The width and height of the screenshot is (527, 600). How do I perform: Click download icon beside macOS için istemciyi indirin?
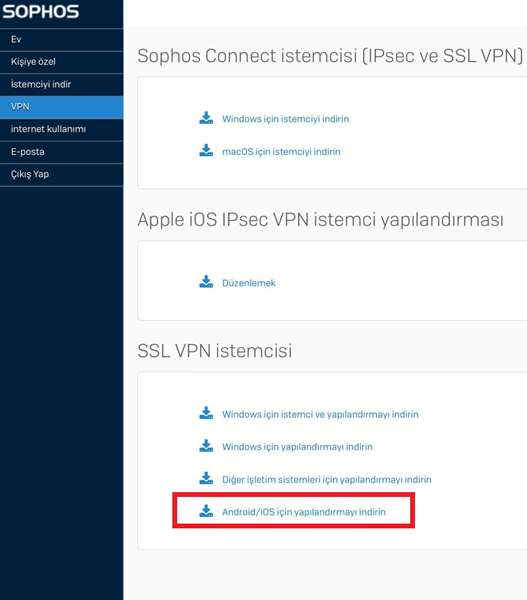pos(206,151)
